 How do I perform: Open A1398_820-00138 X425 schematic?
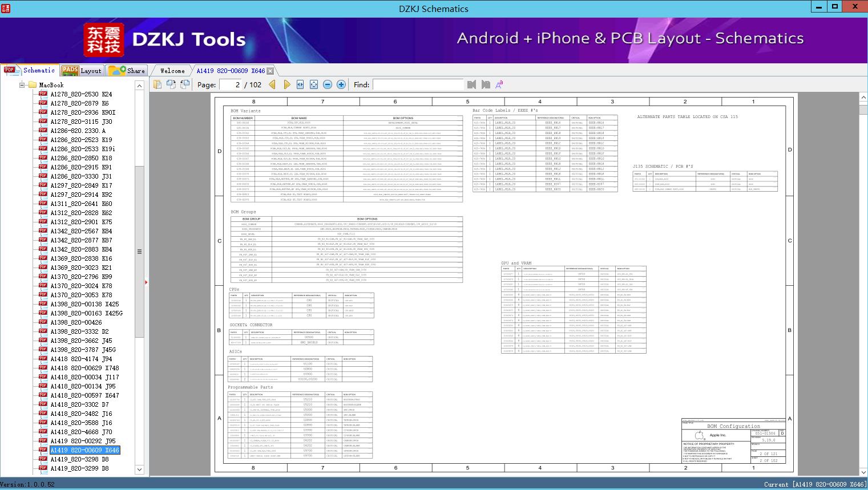[84, 304]
